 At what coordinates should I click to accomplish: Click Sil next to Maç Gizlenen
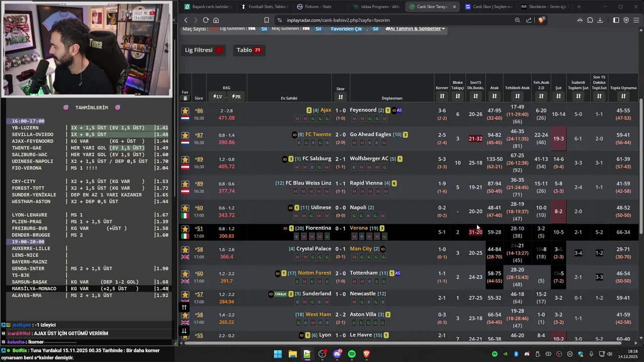click(318, 29)
